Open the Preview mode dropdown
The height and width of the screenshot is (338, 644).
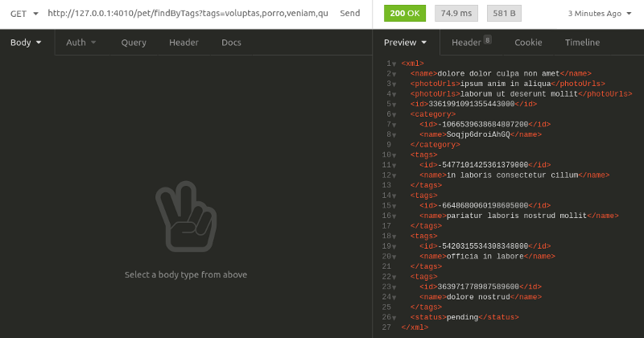click(406, 43)
